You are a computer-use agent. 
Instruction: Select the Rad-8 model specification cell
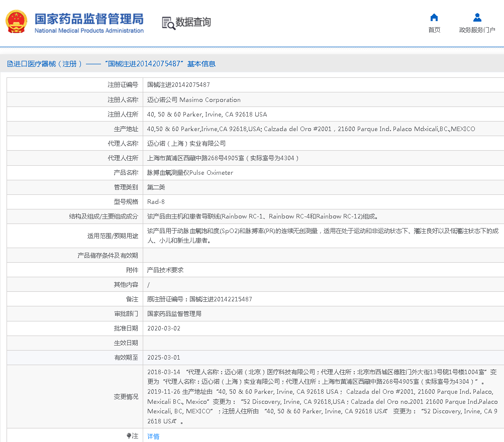pos(156,201)
